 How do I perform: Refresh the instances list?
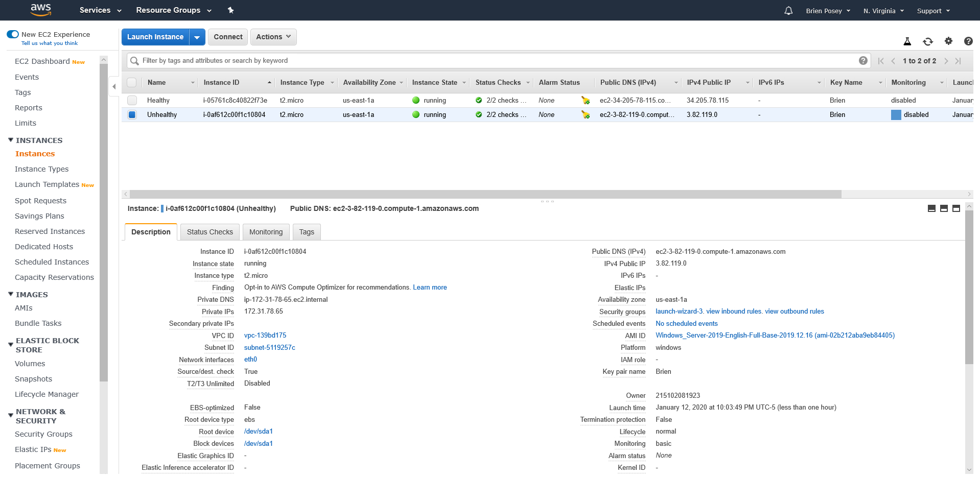928,41
